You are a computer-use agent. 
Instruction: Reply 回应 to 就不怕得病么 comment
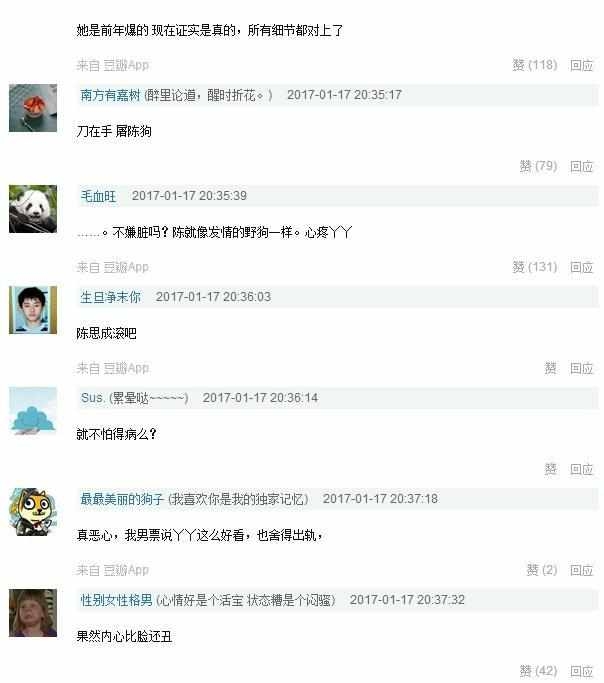pos(582,470)
